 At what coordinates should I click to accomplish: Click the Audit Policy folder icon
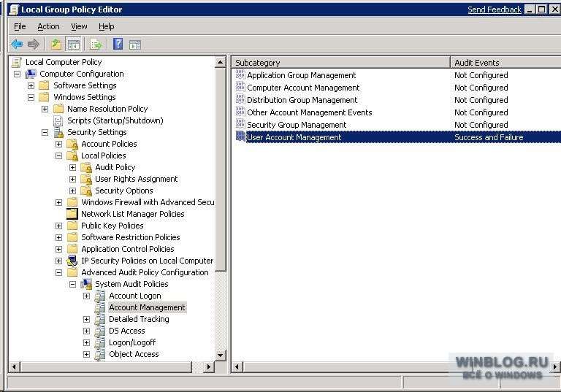(86, 167)
